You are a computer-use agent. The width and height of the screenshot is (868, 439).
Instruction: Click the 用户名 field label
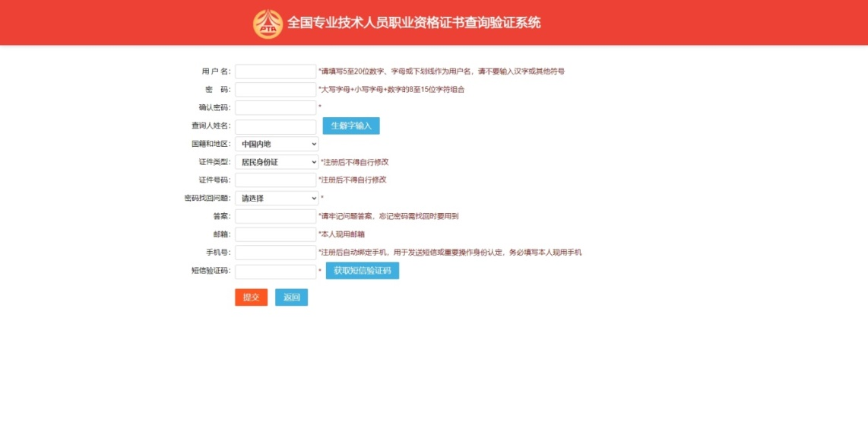[216, 72]
